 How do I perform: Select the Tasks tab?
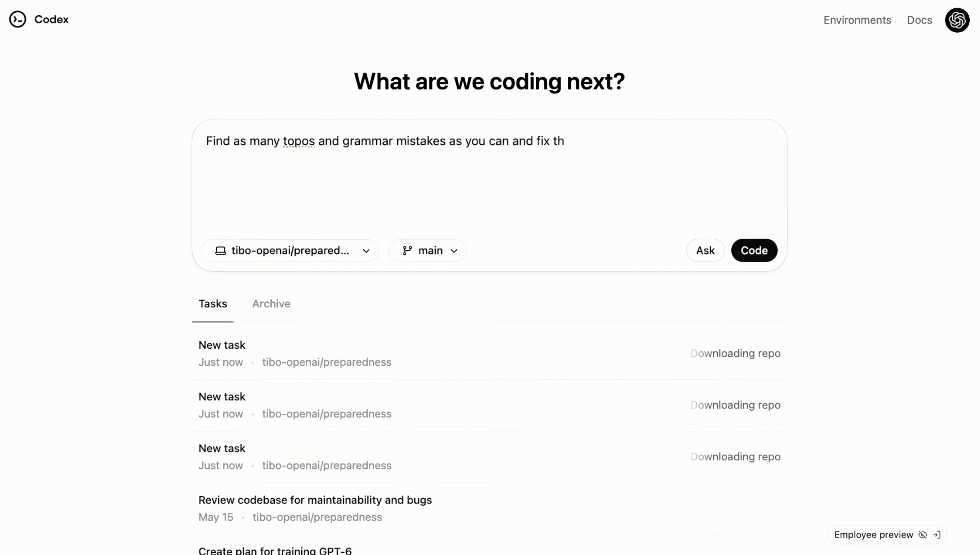point(213,304)
